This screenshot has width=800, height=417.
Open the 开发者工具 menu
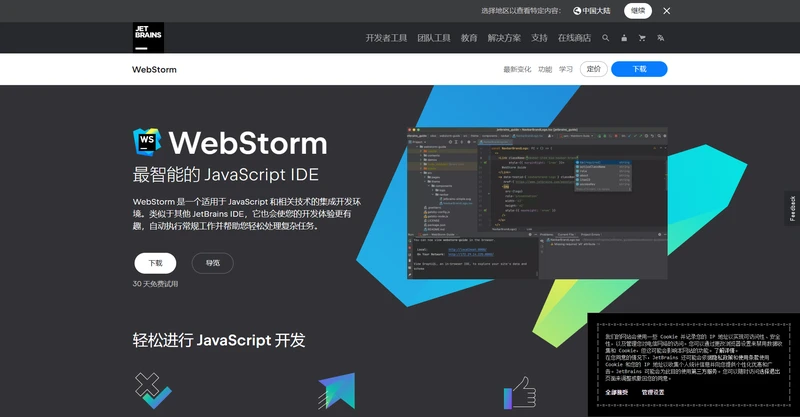[x=386, y=38]
